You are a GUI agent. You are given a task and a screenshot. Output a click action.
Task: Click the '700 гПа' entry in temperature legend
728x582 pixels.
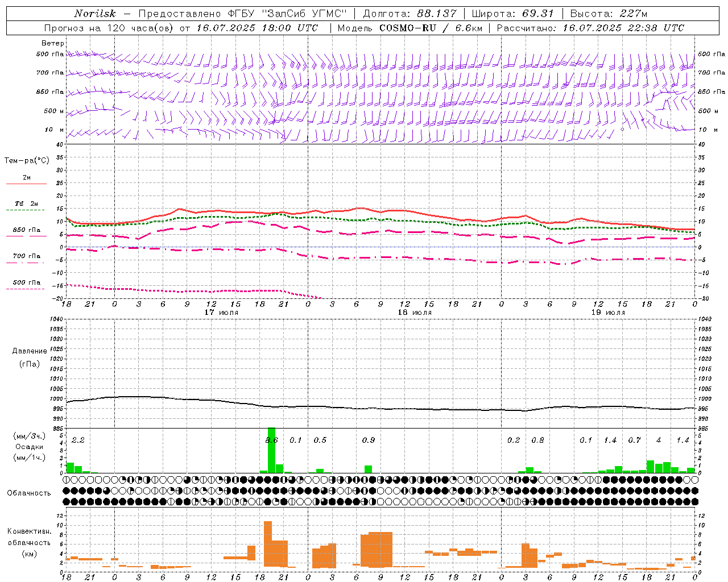[26, 256]
